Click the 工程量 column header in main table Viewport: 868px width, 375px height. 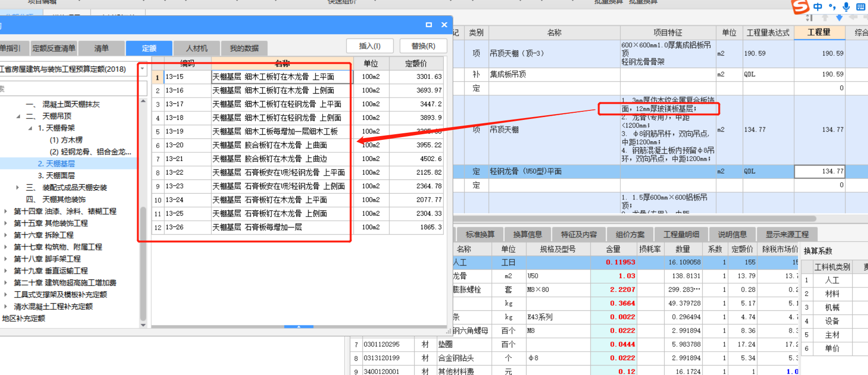click(x=819, y=32)
